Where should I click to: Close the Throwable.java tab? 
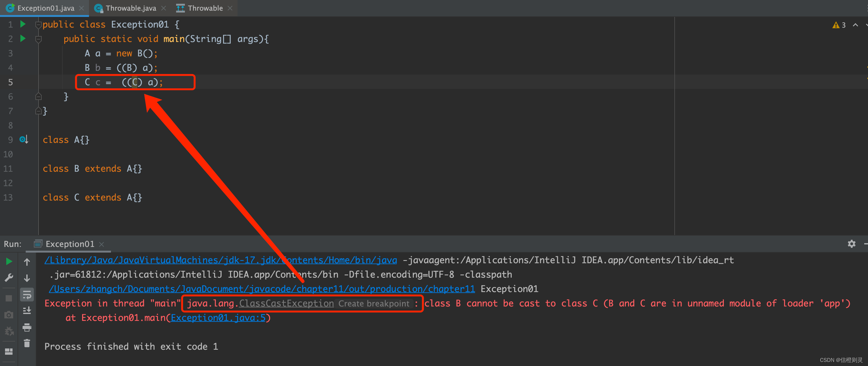164,8
